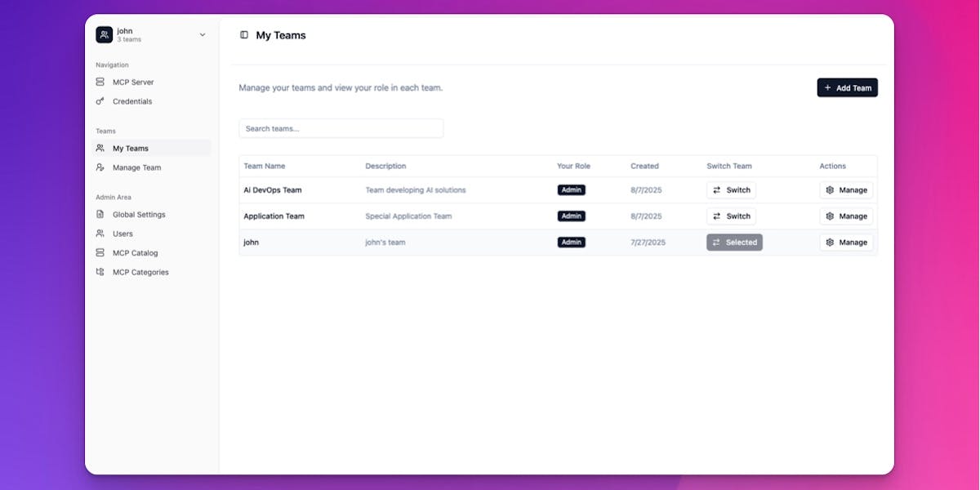Click the Selected toggle for john's team
Viewport: 980px width, 490px height.
point(734,242)
